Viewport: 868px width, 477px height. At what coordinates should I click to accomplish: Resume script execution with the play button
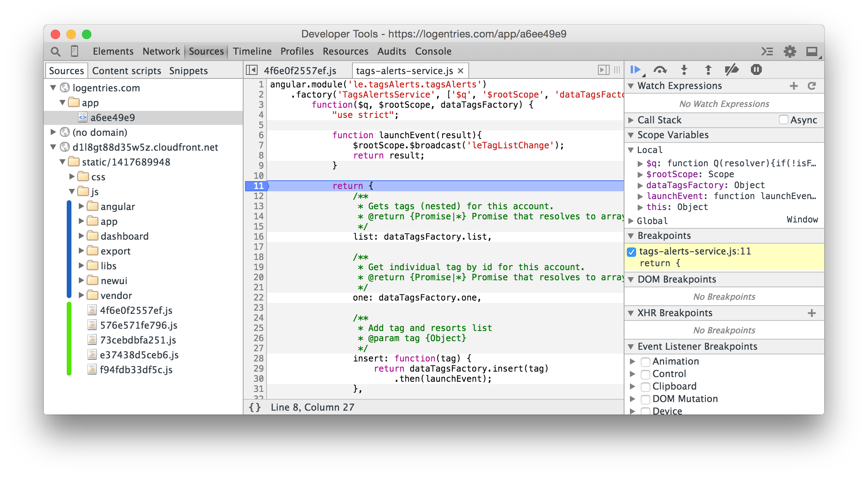click(x=635, y=70)
